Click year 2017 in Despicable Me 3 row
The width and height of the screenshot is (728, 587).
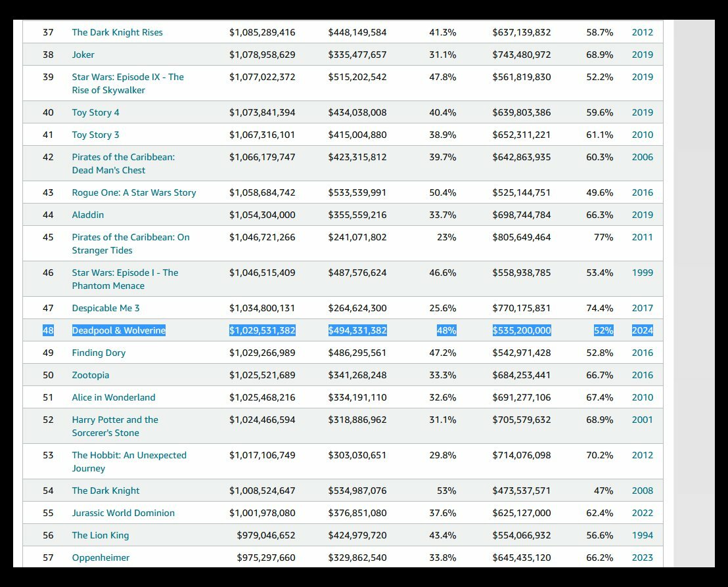[642, 308]
